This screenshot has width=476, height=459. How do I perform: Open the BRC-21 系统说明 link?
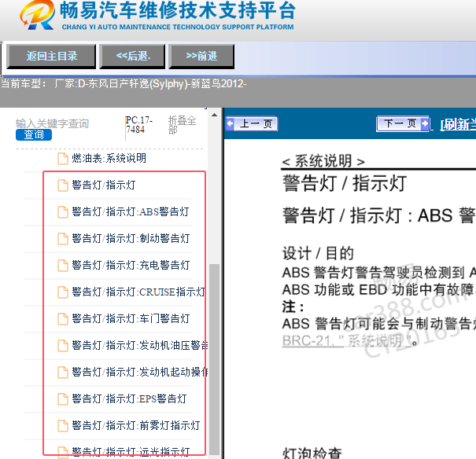click(347, 341)
